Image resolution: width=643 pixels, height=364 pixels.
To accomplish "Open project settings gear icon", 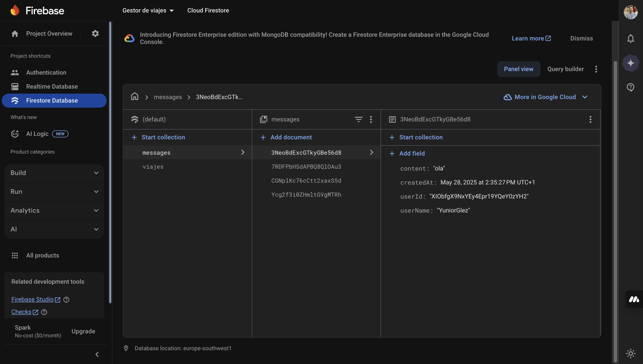I will pos(95,33).
